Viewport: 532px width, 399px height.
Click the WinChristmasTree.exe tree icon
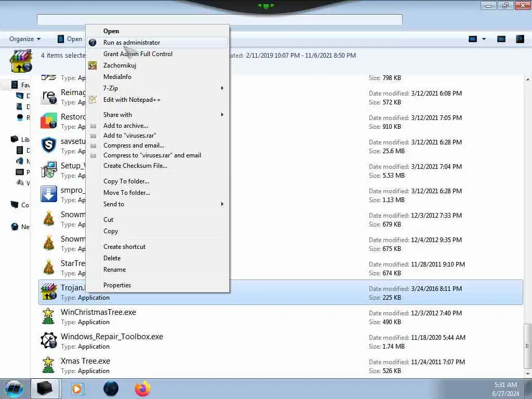[48, 316]
